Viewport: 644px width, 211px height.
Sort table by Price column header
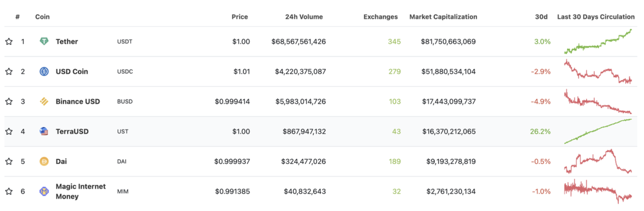tap(240, 17)
